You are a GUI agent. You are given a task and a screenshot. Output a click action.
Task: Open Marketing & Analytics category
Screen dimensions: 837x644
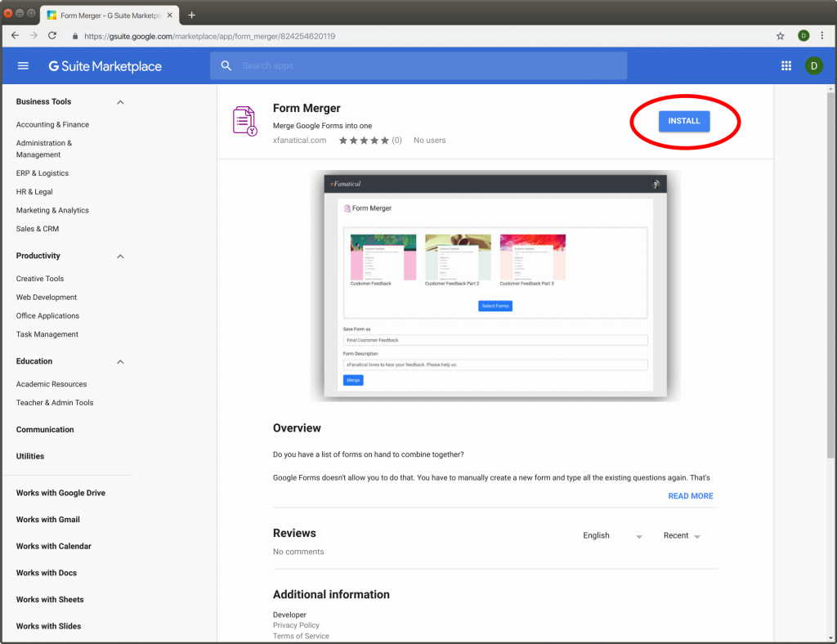pyautogui.click(x=52, y=210)
